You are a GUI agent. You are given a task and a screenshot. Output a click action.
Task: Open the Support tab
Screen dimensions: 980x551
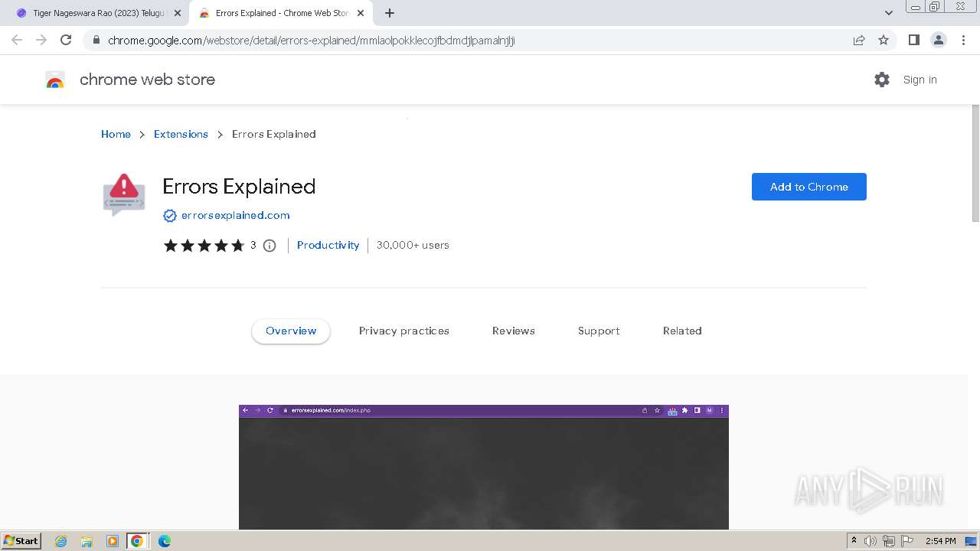coord(599,331)
